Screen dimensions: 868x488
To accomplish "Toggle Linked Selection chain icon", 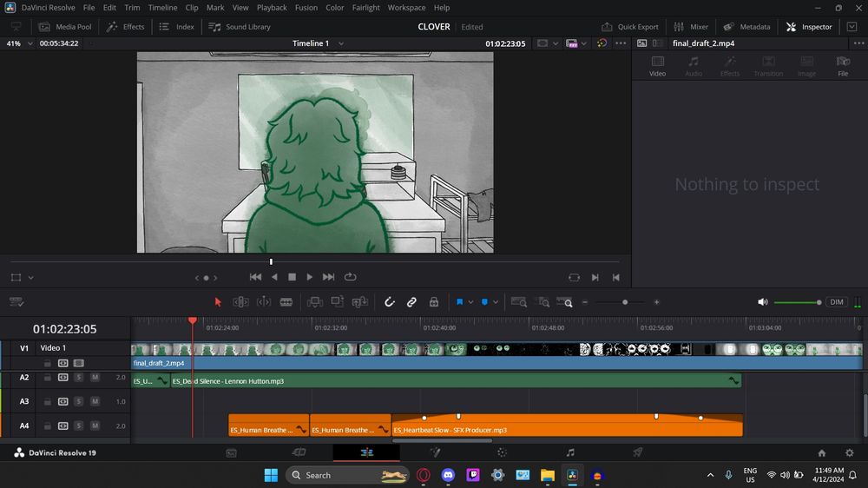I will pos(411,302).
